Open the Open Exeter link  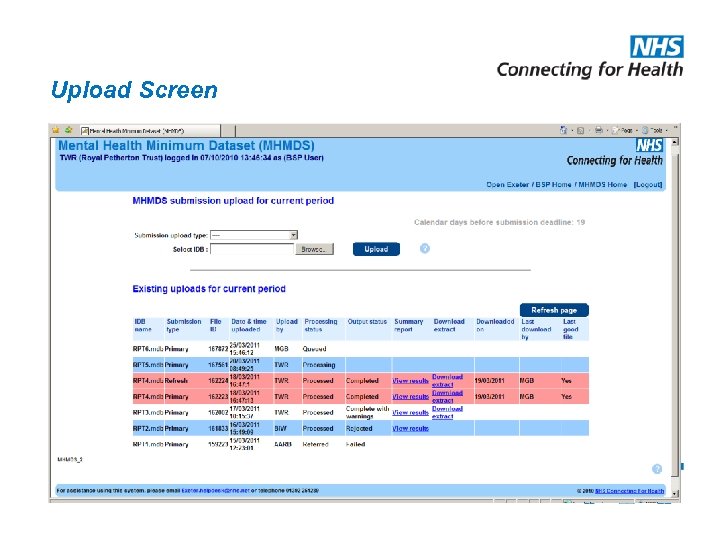[x=507, y=185]
